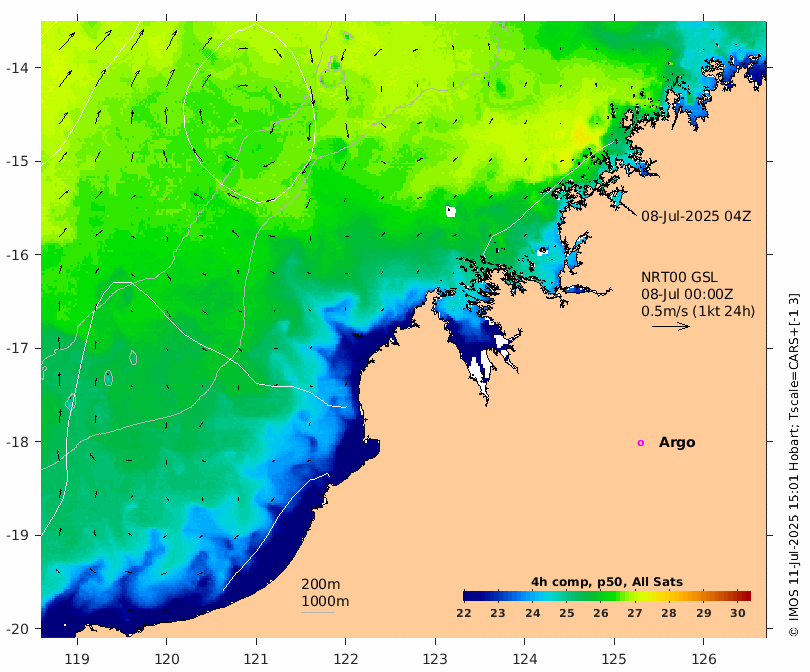Screen dimensions: 810x672
Task: Click the white data-gap patch near 123E 15.5S
Action: point(451,211)
